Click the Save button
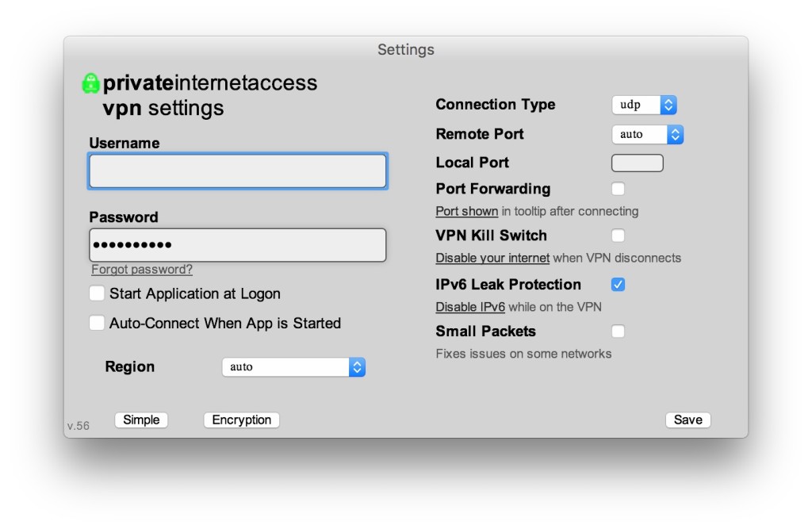Screen dimensions: 812x529 [688, 420]
